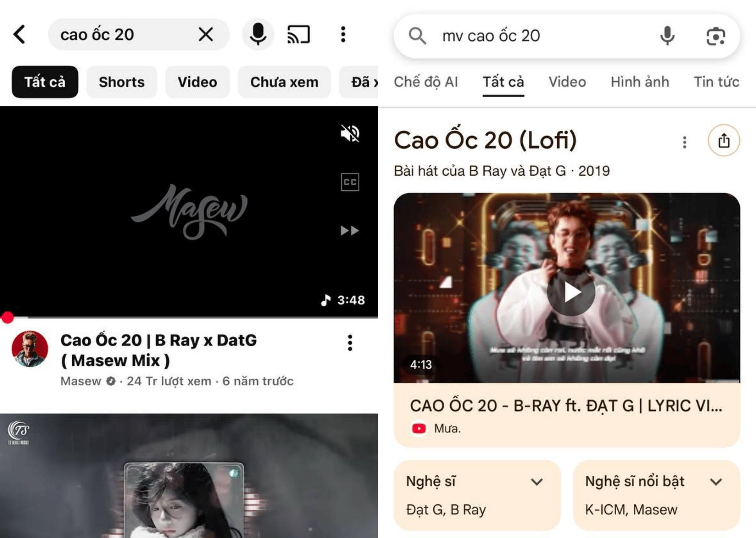
Task: Tap the fast-forward icon on video preview
Action: pos(349,231)
